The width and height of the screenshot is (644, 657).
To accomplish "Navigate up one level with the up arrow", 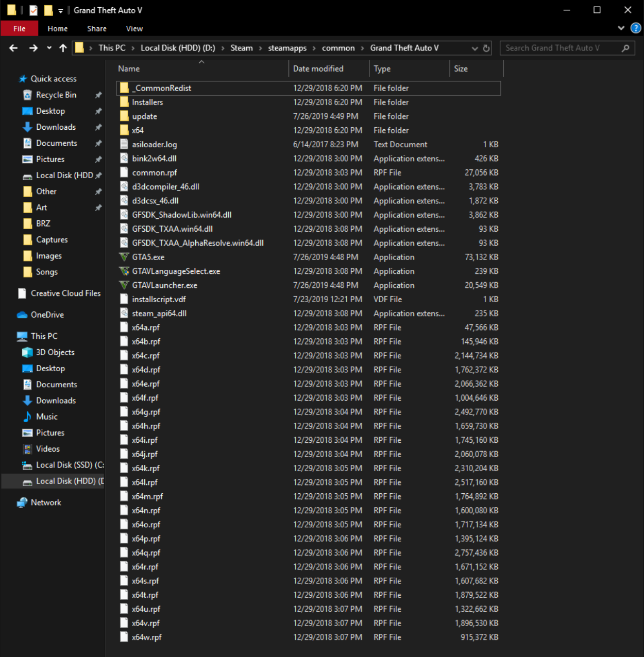I will click(63, 48).
